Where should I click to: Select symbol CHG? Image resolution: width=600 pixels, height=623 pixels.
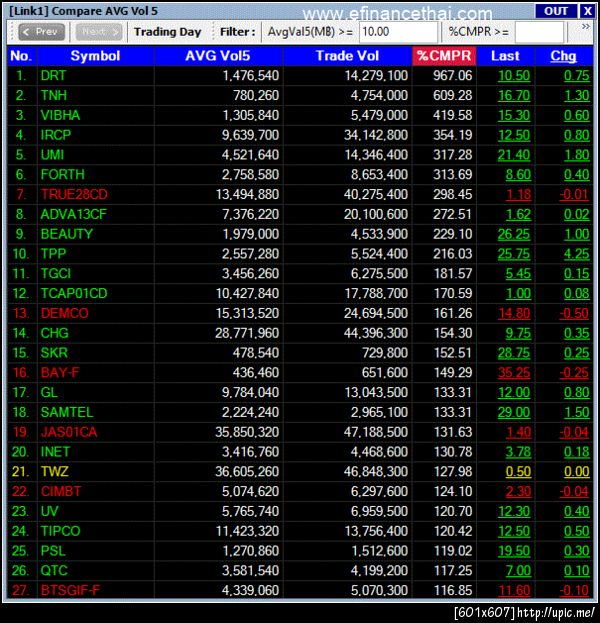tap(54, 333)
